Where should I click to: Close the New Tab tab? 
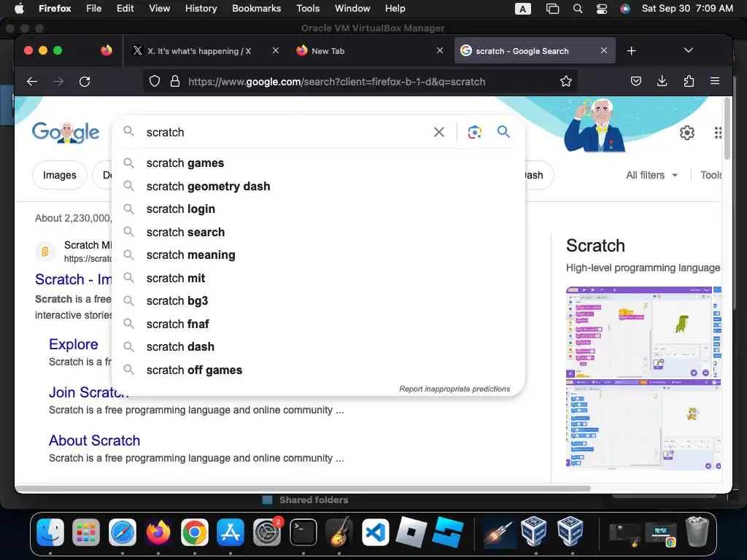click(440, 50)
